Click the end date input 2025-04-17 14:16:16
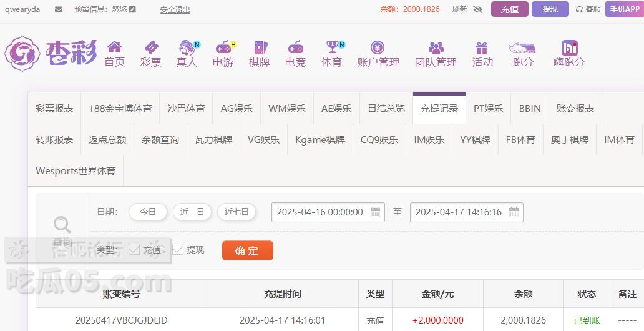The width and height of the screenshot is (644, 331). pyautogui.click(x=467, y=212)
